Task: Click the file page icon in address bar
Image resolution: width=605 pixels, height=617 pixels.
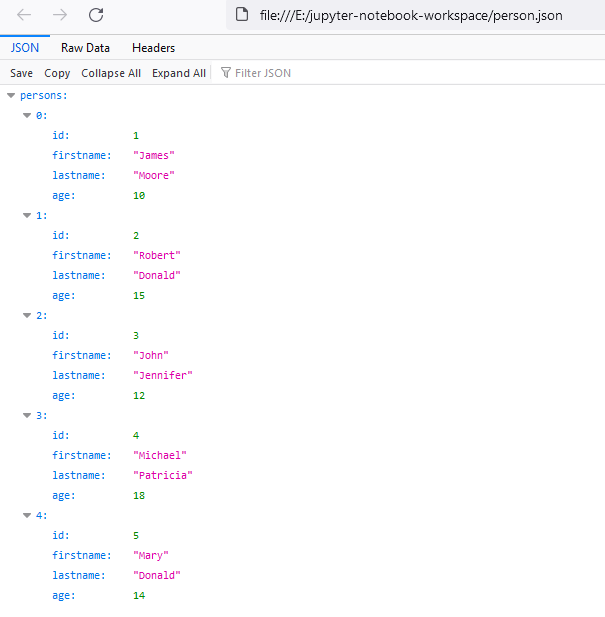Action: click(x=242, y=14)
